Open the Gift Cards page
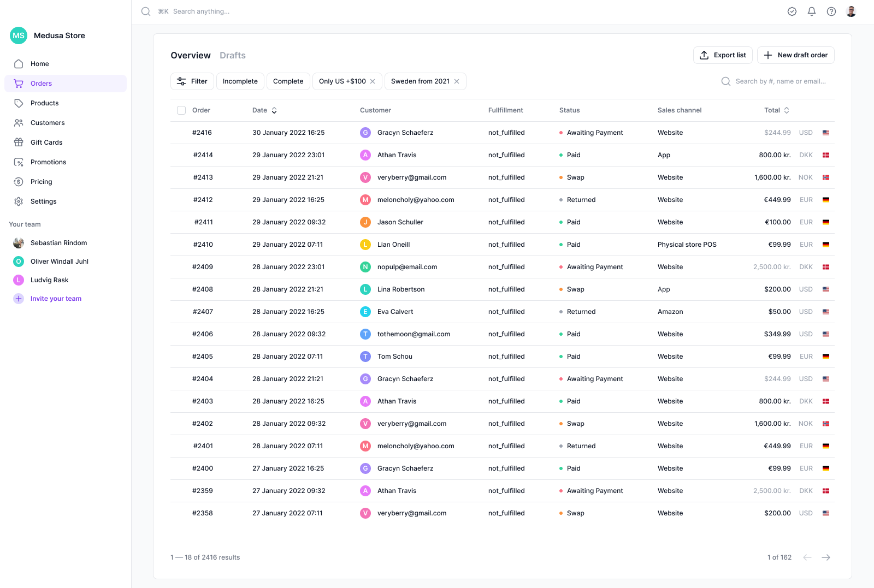874x588 pixels. pyautogui.click(x=46, y=142)
